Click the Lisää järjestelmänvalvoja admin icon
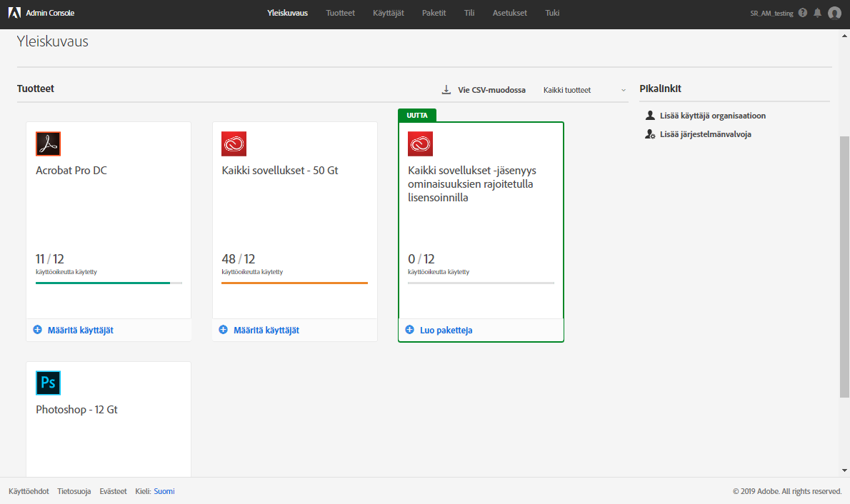Image resolution: width=850 pixels, height=504 pixels. (x=650, y=133)
